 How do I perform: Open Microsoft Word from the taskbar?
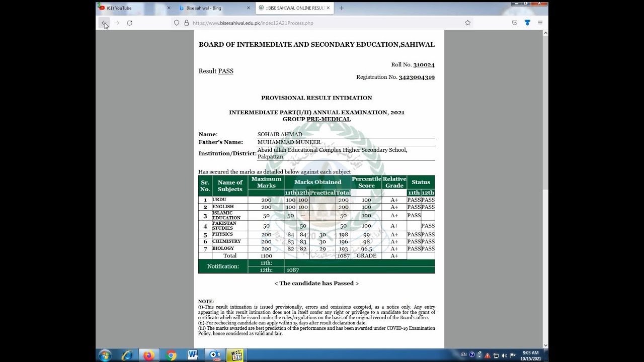(x=192, y=355)
